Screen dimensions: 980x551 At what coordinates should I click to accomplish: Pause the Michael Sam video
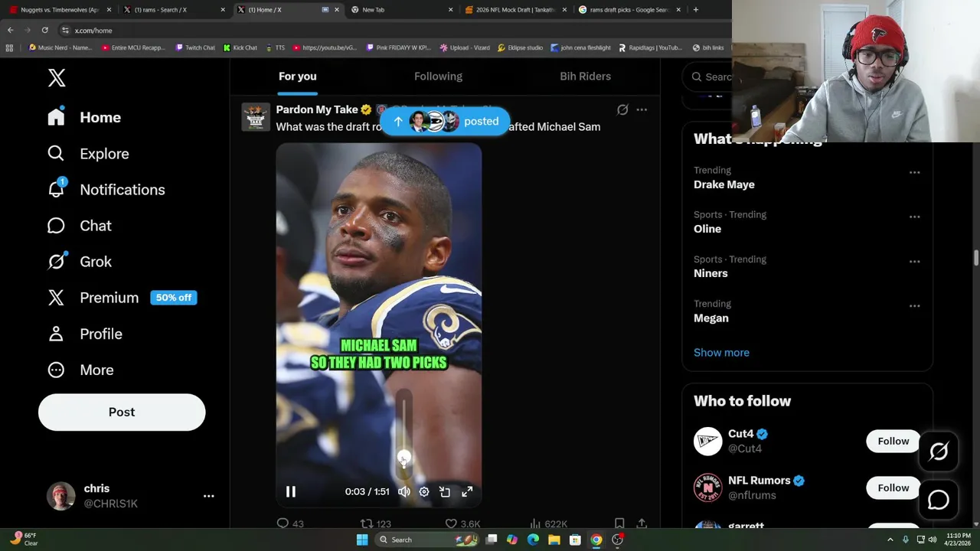[x=291, y=491]
